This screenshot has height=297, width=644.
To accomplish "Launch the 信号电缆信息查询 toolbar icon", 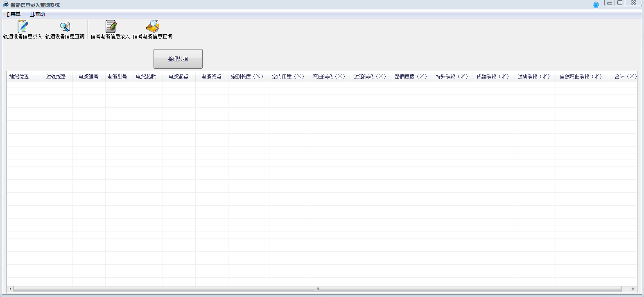I will point(153,27).
